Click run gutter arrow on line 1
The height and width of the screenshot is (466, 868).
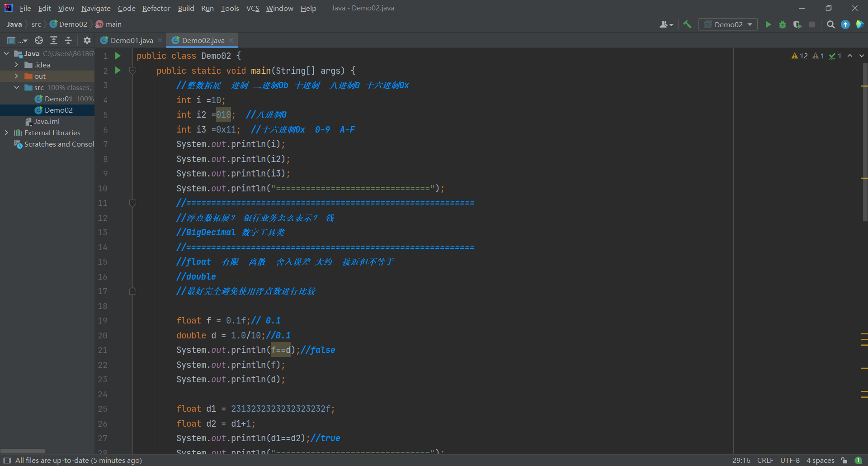[118, 56]
